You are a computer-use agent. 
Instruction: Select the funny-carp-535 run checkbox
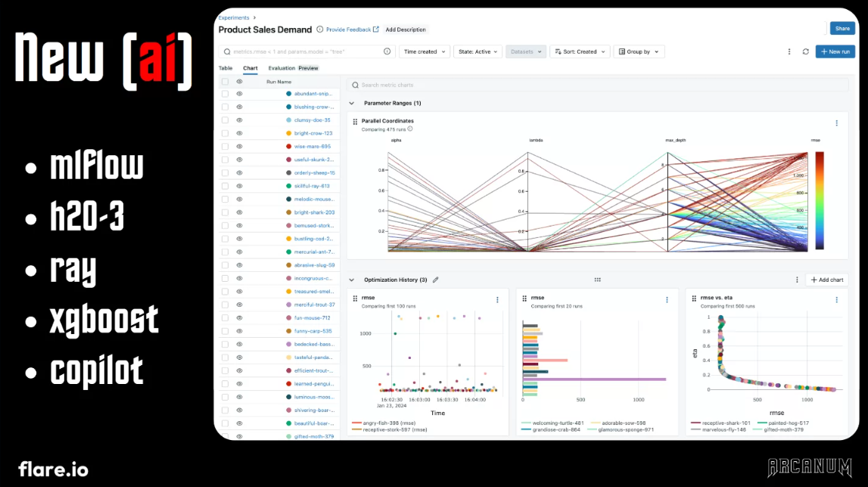tap(225, 331)
